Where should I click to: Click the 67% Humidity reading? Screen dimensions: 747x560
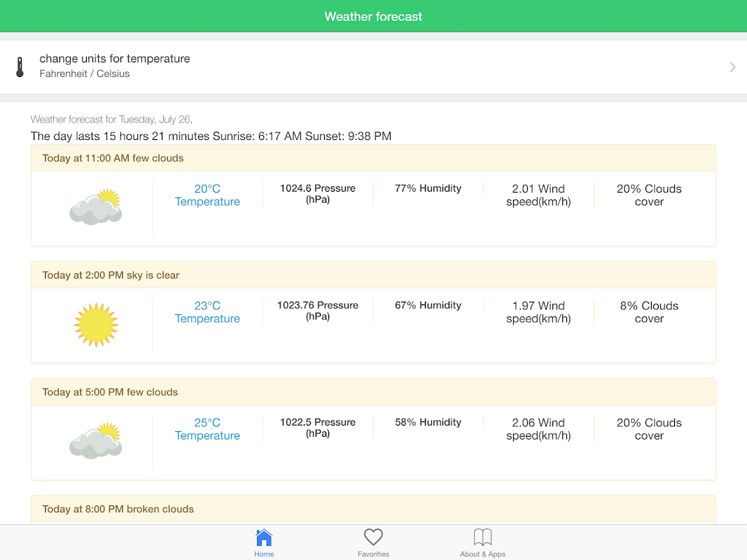point(428,305)
